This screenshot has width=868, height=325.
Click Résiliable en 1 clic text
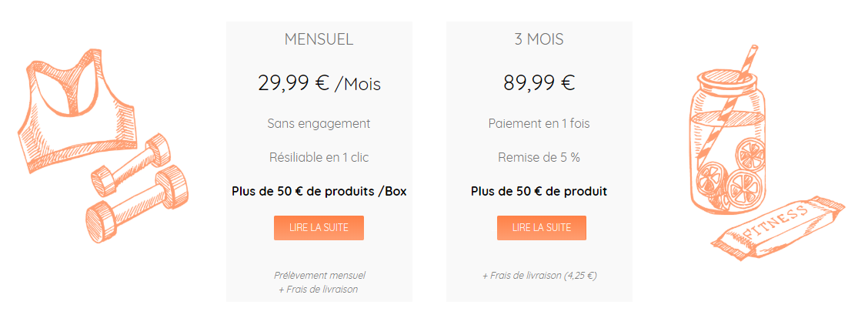(x=319, y=157)
